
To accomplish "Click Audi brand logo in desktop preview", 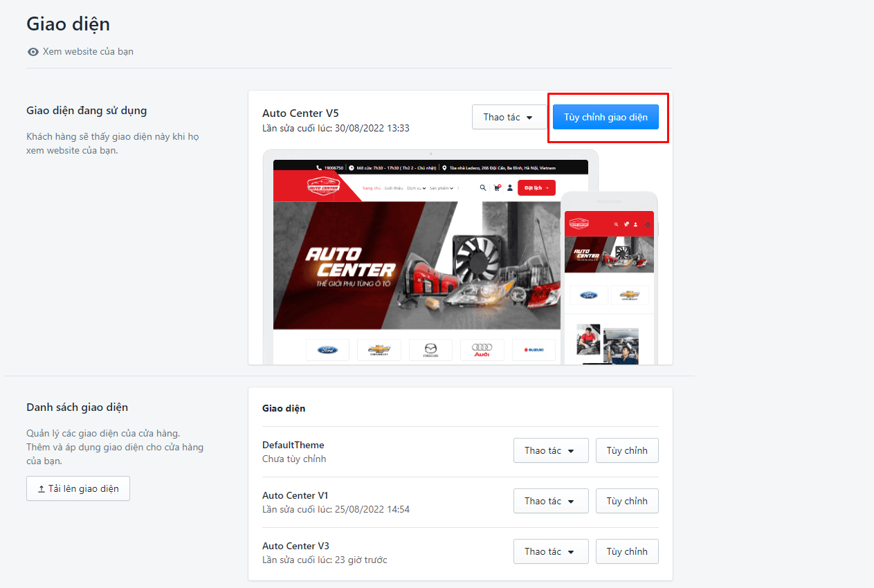I will (x=482, y=350).
